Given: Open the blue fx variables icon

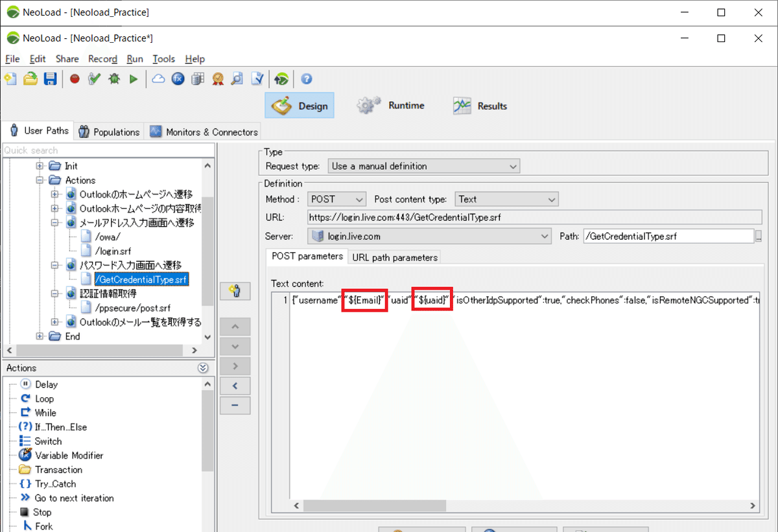Looking at the screenshot, I should point(178,79).
